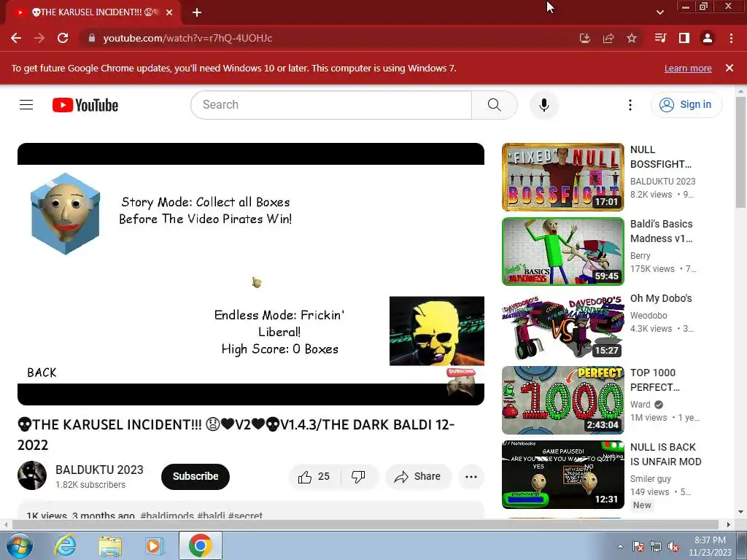Click Chrome icon on taskbar
The width and height of the screenshot is (747, 560).
click(x=200, y=545)
